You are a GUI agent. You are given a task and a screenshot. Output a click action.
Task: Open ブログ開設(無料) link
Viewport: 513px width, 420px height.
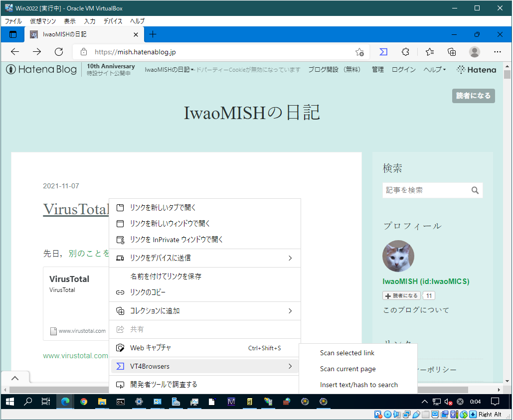[x=334, y=70]
